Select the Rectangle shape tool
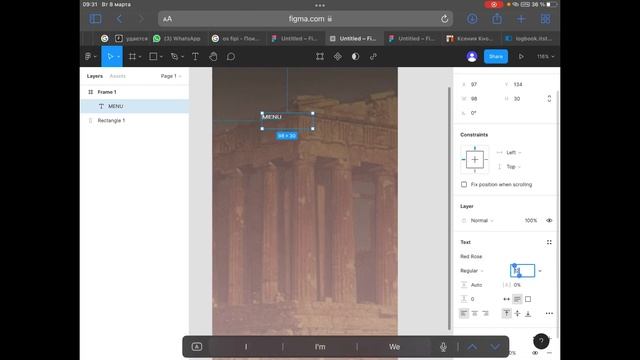This screenshot has width=640, height=360. (x=153, y=57)
